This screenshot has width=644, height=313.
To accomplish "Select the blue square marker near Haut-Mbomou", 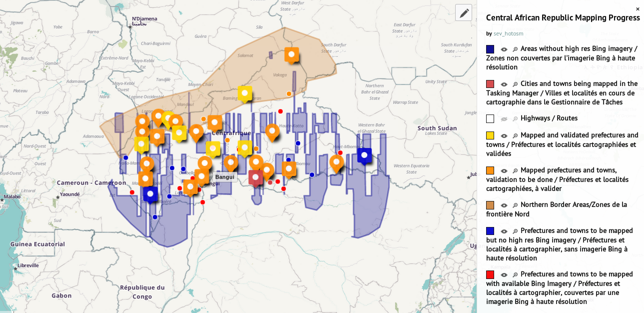I will [365, 156].
